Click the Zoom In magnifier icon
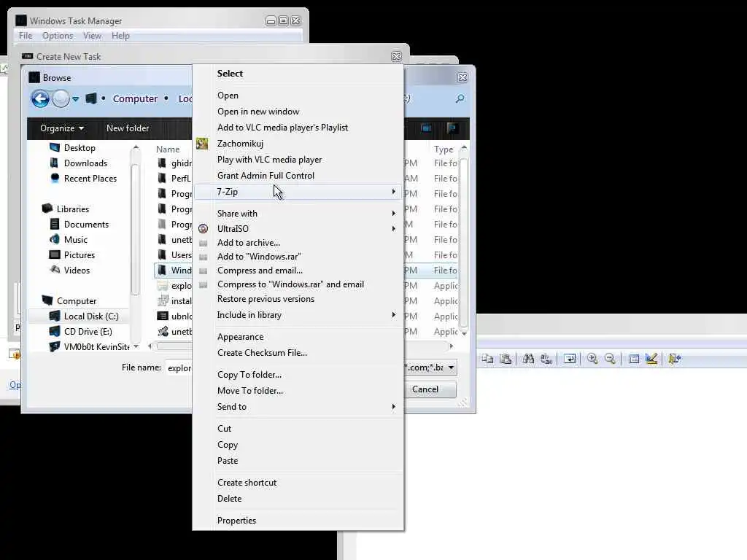Image resolution: width=747 pixels, height=560 pixels. 592,359
